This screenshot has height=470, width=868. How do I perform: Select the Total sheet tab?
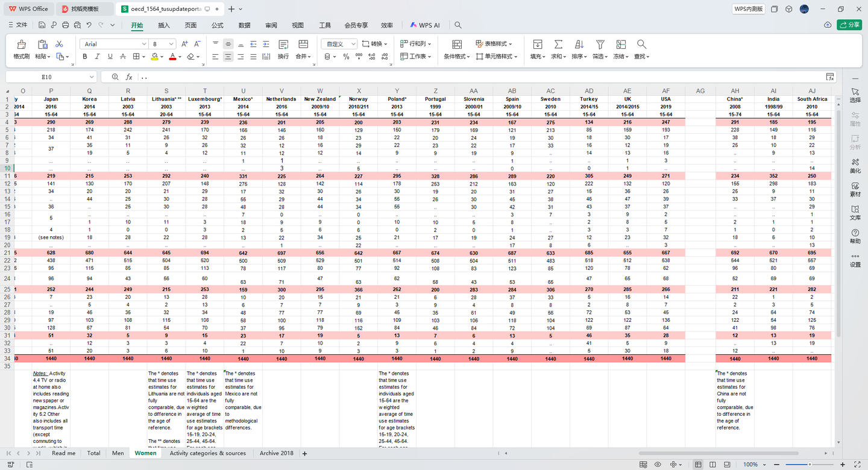click(93, 453)
